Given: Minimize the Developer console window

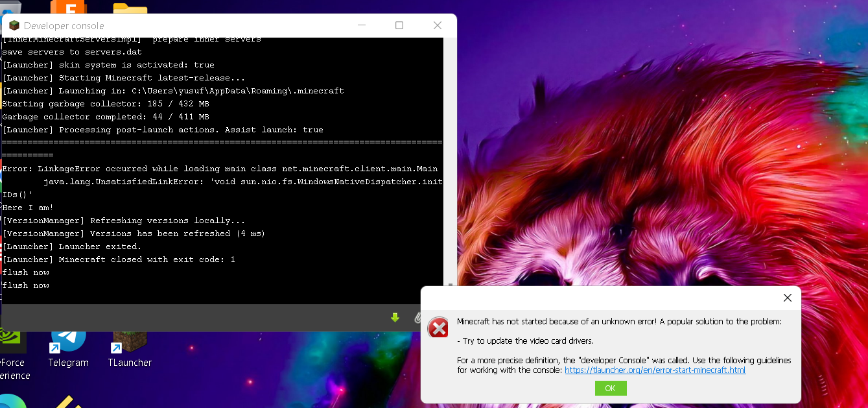Looking at the screenshot, I should tap(361, 25).
